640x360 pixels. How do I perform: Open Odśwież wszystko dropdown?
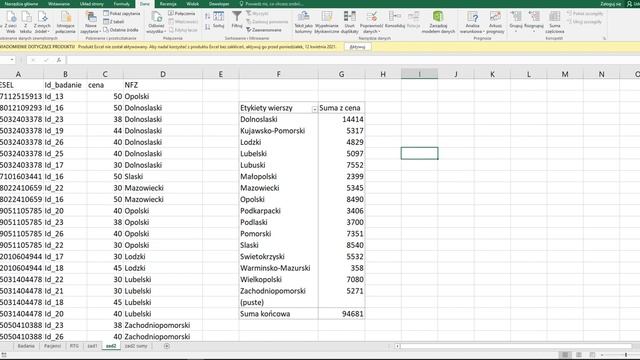pos(156,22)
